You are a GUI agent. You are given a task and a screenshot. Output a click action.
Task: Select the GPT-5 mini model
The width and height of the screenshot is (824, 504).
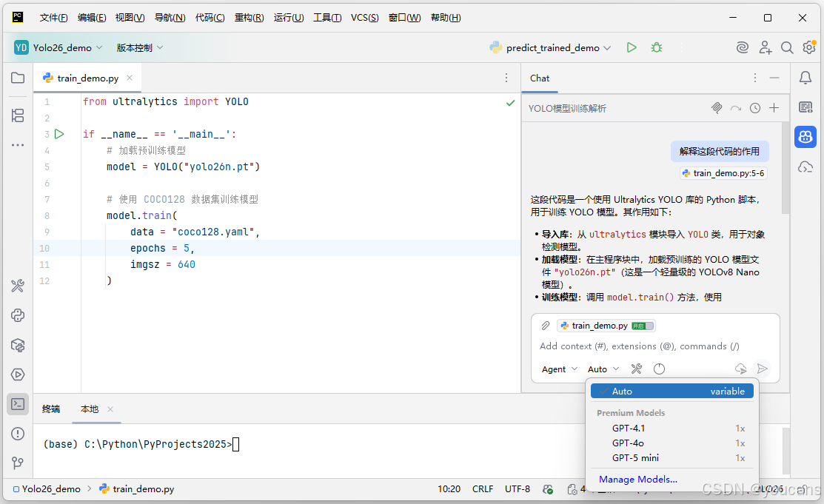click(671, 458)
